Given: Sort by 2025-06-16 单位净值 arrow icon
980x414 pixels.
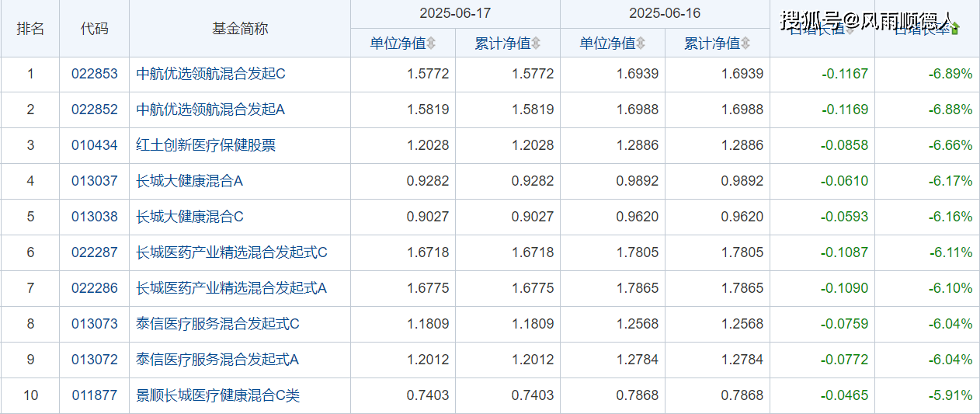Looking at the screenshot, I should pyautogui.click(x=641, y=43).
